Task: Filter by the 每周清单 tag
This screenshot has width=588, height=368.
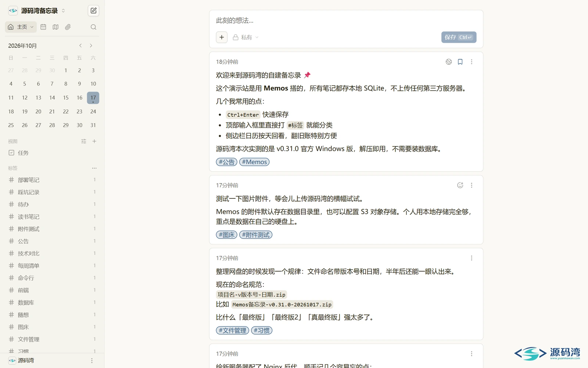Action: [x=52, y=266]
